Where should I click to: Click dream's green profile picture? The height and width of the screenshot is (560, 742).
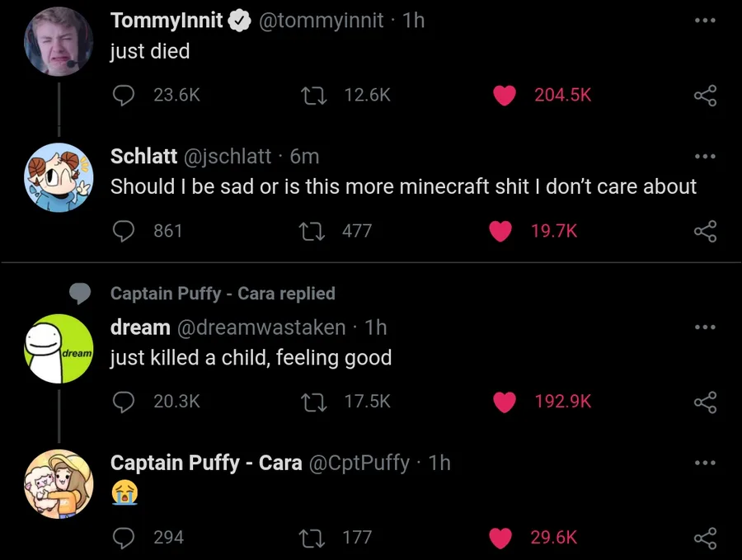click(x=58, y=349)
